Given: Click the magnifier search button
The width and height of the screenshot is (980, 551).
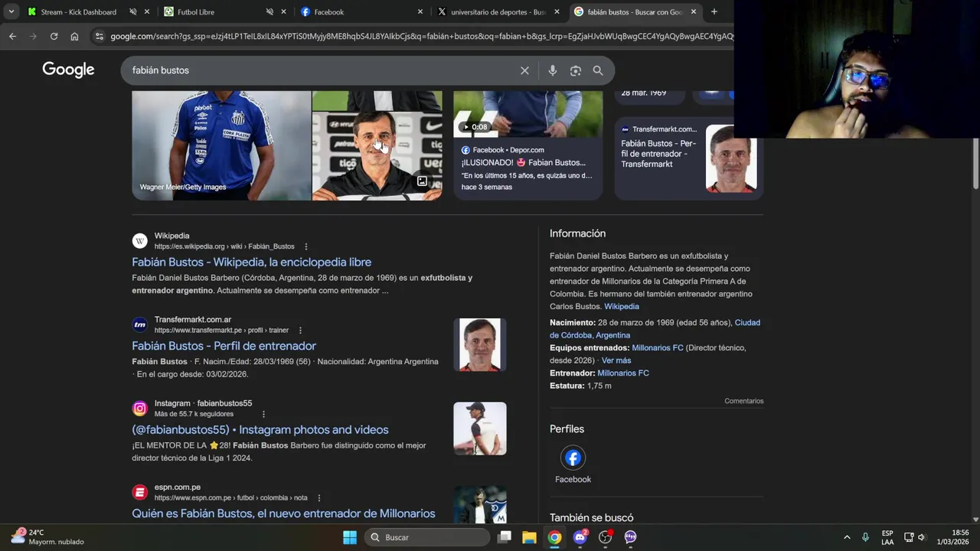Looking at the screenshot, I should coord(598,70).
